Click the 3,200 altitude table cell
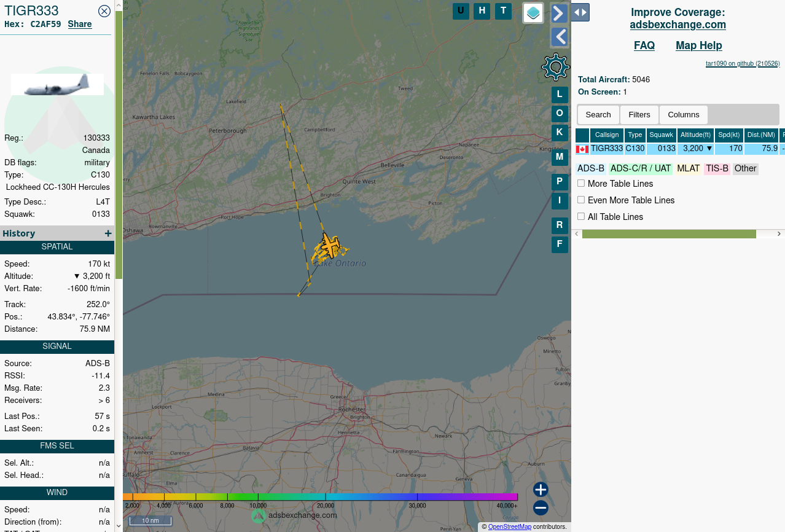Viewport: 785px width, 532px height. 696,149
